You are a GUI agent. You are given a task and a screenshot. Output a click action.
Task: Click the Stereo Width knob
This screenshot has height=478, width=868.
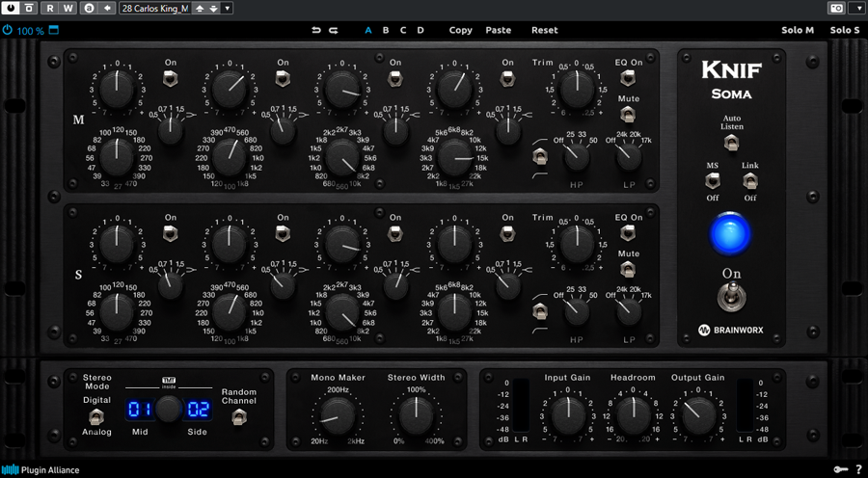tap(416, 415)
